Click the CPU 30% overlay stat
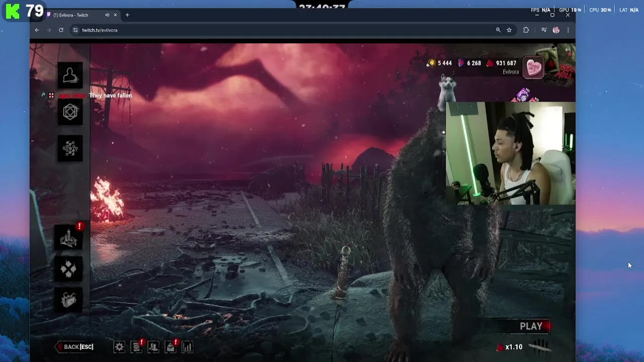 pyautogui.click(x=600, y=10)
